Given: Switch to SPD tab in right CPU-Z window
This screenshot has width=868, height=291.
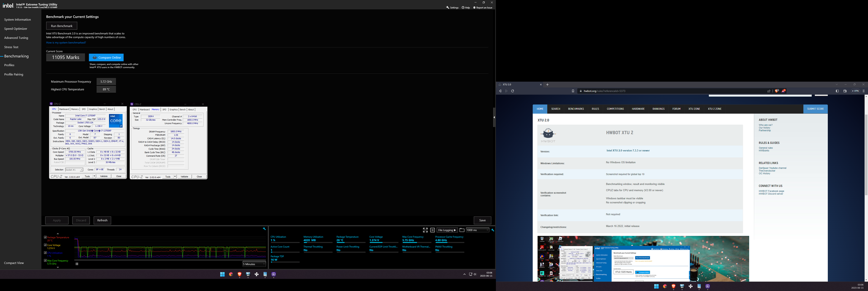Looking at the screenshot, I should (164, 109).
